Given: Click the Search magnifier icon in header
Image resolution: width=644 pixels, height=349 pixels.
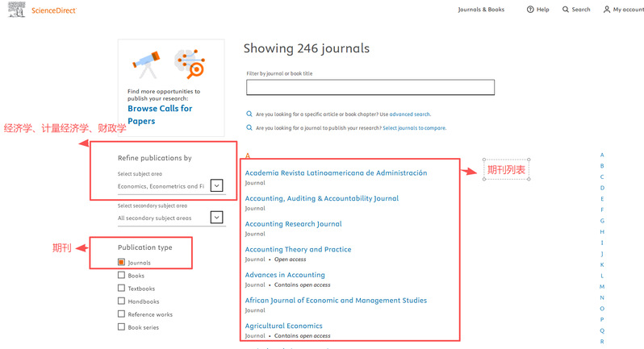Looking at the screenshot, I should click(565, 10).
